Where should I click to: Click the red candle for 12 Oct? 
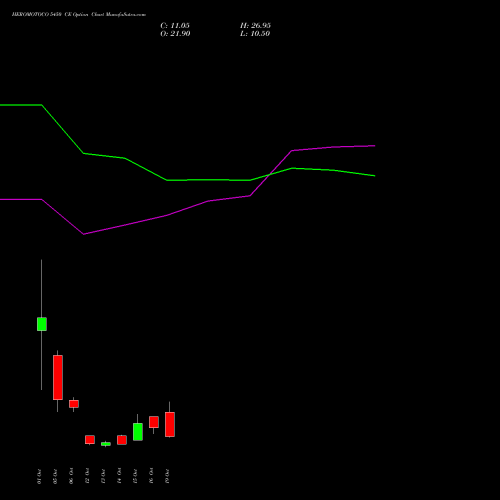click(x=90, y=439)
